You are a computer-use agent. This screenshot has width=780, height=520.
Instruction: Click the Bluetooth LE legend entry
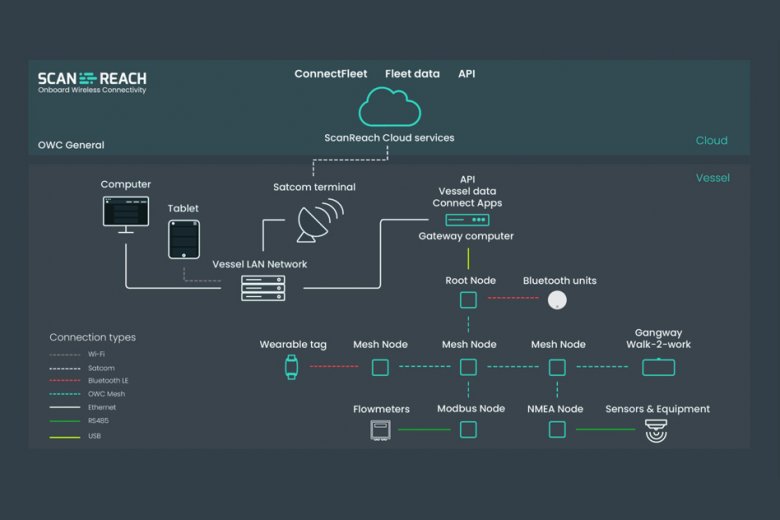click(89, 381)
